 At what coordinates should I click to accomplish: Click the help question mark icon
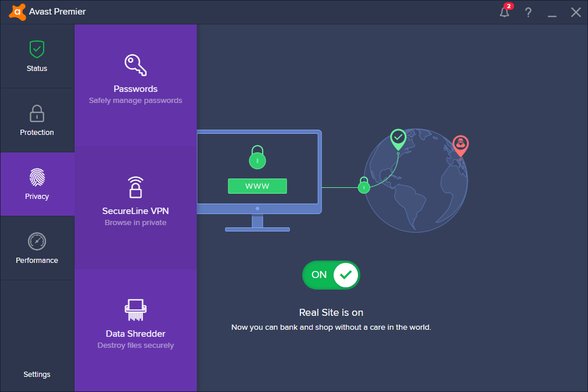pos(528,12)
